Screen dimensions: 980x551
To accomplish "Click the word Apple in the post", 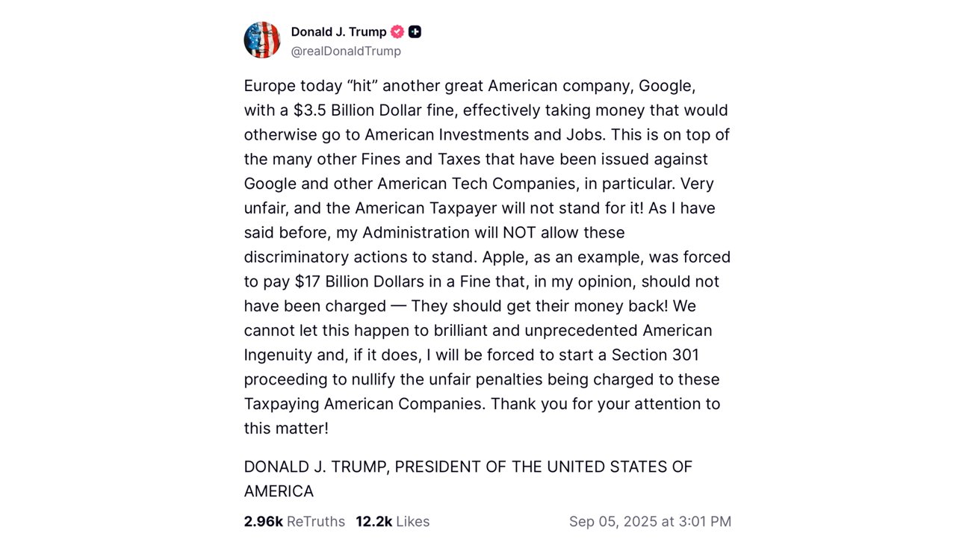I will click(504, 257).
